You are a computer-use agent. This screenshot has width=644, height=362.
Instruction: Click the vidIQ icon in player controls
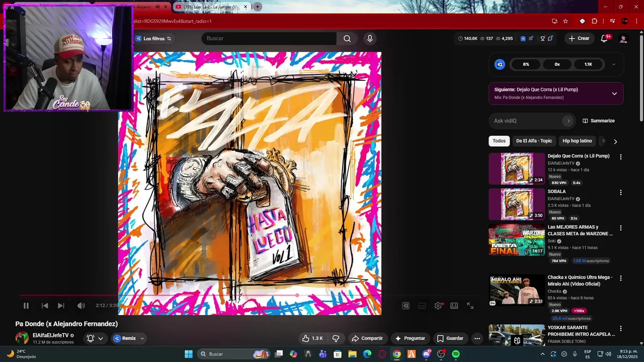point(406,306)
